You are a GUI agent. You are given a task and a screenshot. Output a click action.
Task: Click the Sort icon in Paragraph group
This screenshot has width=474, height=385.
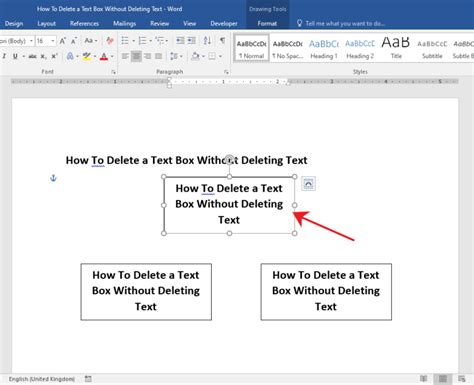tap(207, 41)
